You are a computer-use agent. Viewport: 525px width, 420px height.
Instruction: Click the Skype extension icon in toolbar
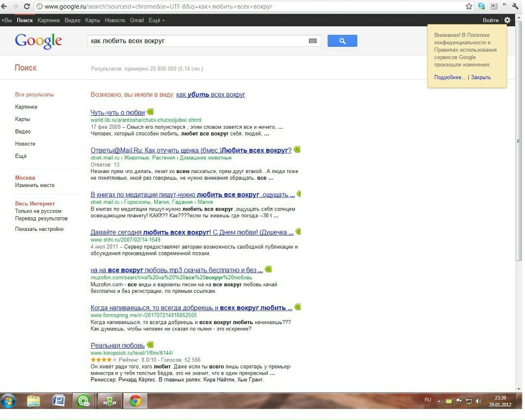click(x=482, y=6)
